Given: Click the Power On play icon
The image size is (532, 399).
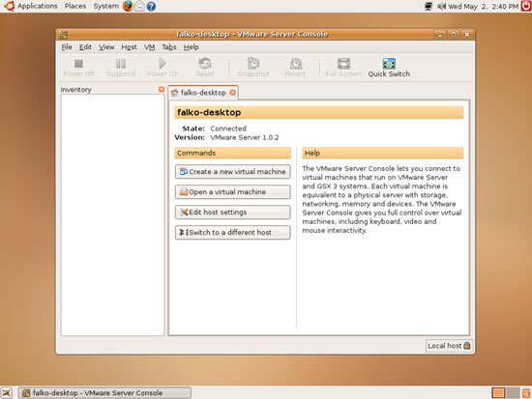Looking at the screenshot, I should pyautogui.click(x=163, y=64).
